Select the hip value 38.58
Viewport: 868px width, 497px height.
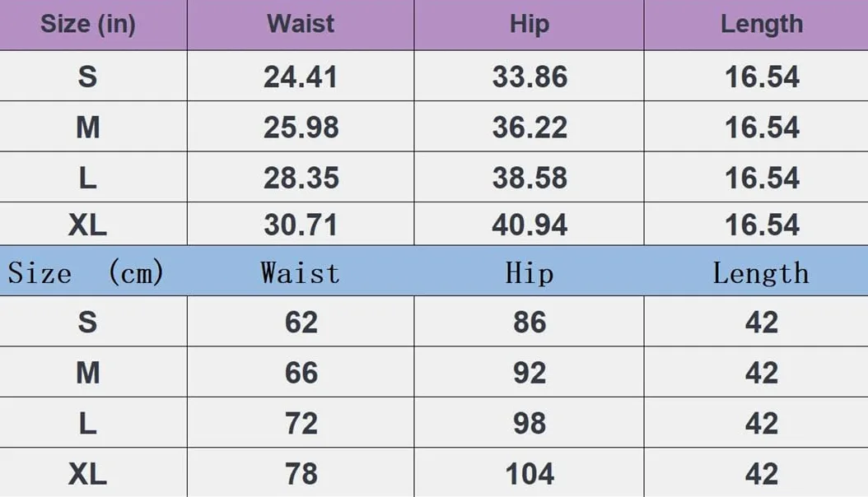click(x=530, y=178)
